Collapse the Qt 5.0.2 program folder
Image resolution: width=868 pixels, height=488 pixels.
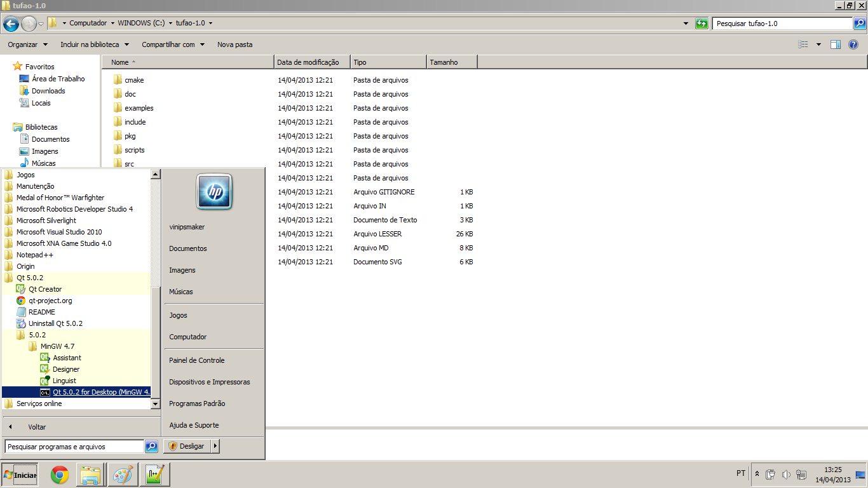click(x=30, y=278)
